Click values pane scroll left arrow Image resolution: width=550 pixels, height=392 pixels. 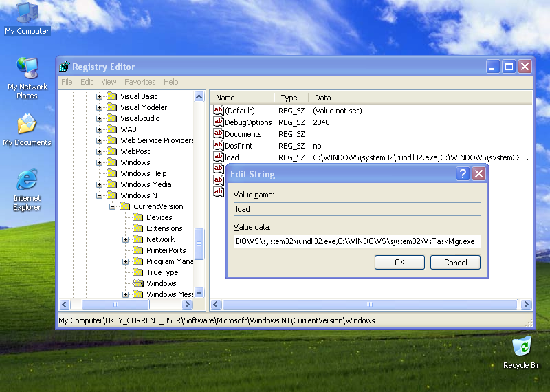click(x=216, y=304)
